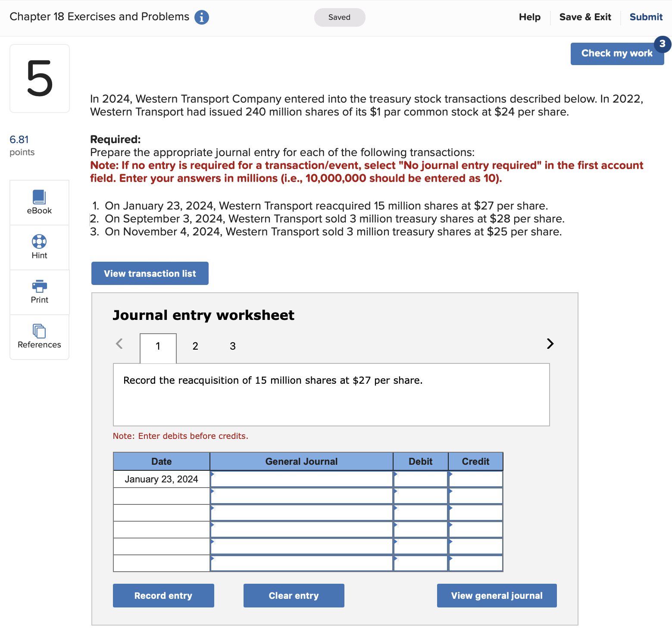Switch to journal entry tab 2

(195, 346)
